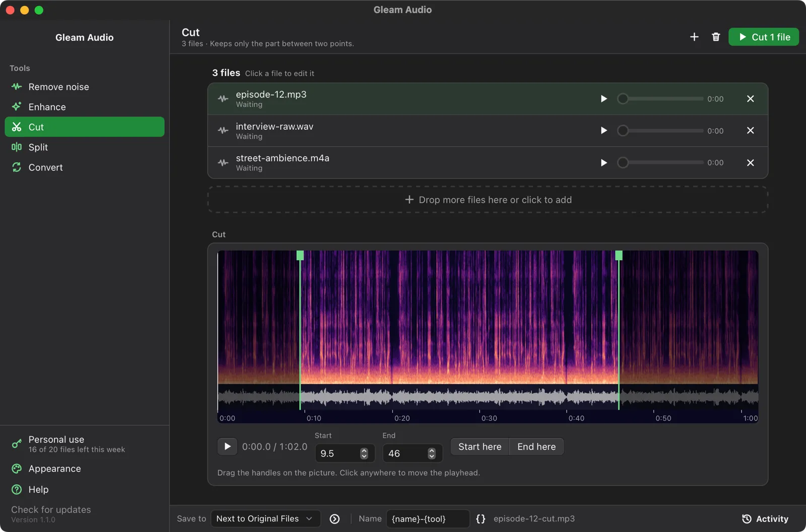
Task: Click the green start handle on spectrogram
Action: pos(300,255)
